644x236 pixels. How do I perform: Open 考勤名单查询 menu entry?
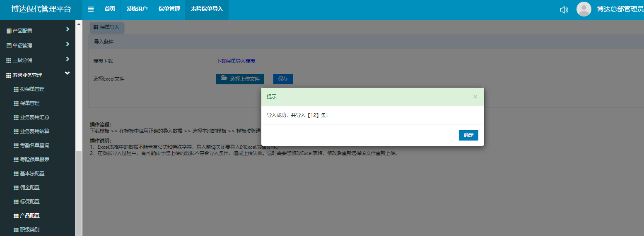(x=35, y=145)
